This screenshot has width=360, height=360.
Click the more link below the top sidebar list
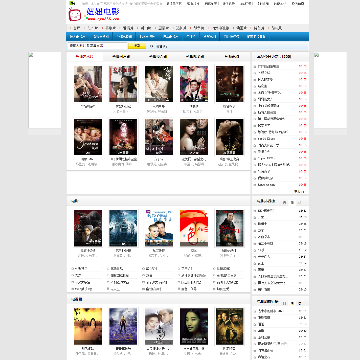tap(299, 191)
